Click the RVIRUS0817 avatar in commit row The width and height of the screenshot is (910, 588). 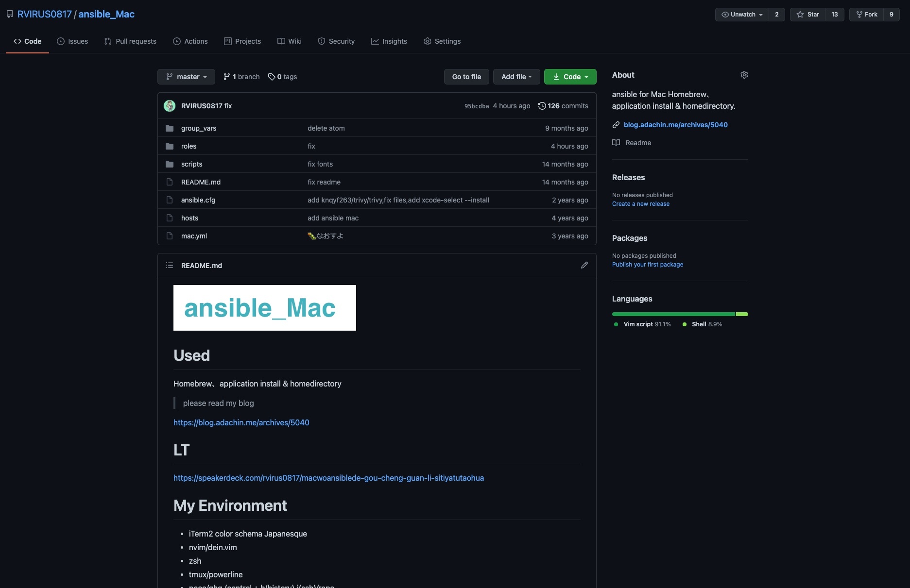pyautogui.click(x=170, y=106)
